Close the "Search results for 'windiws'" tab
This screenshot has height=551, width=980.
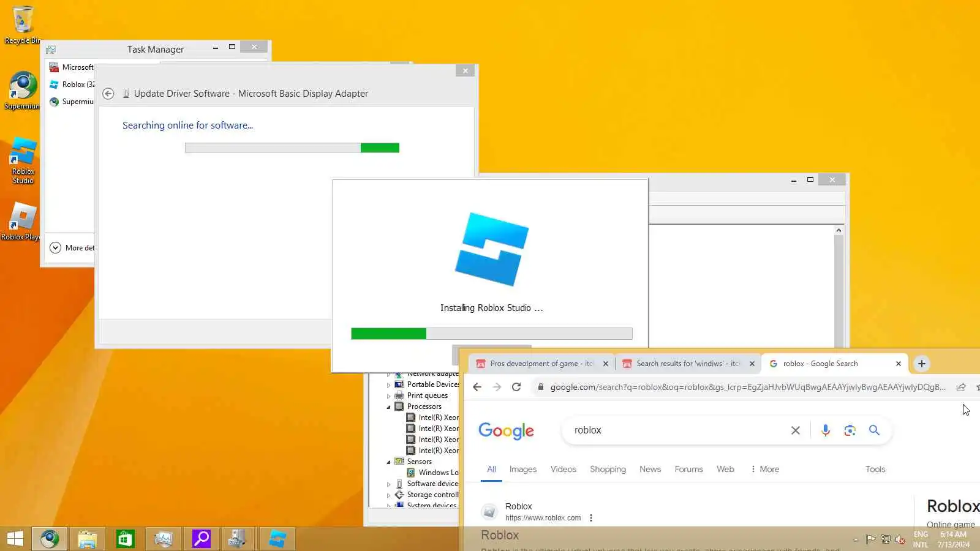(752, 364)
